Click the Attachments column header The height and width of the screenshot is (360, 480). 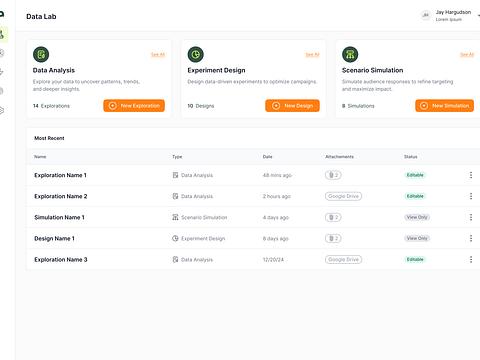(339, 157)
